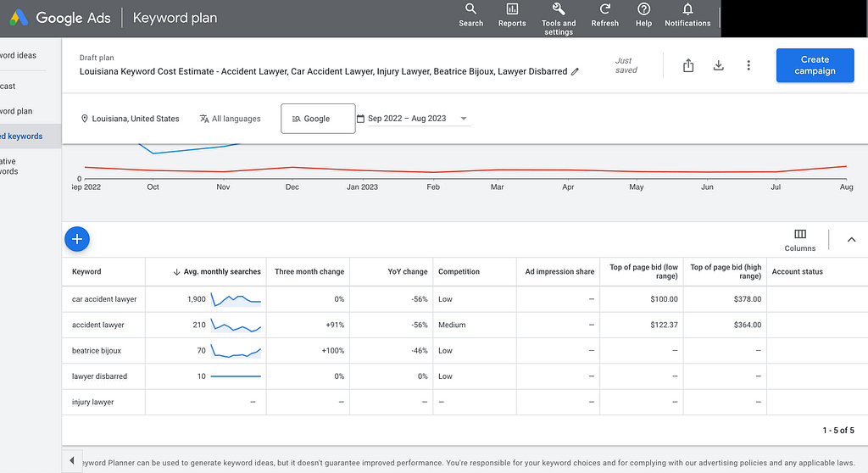Screen dimensions: 868x473
Task: Click the Create campaign button
Action: (x=815, y=65)
